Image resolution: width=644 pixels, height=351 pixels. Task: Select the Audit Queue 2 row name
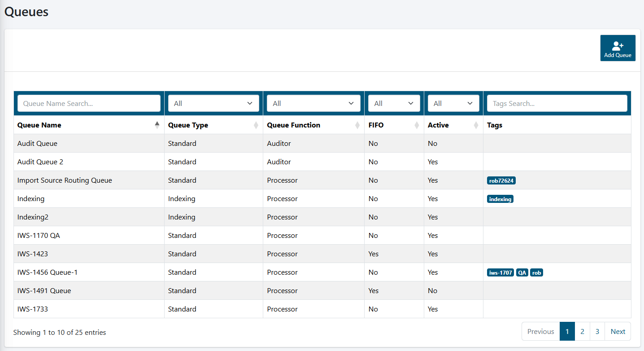tap(40, 162)
